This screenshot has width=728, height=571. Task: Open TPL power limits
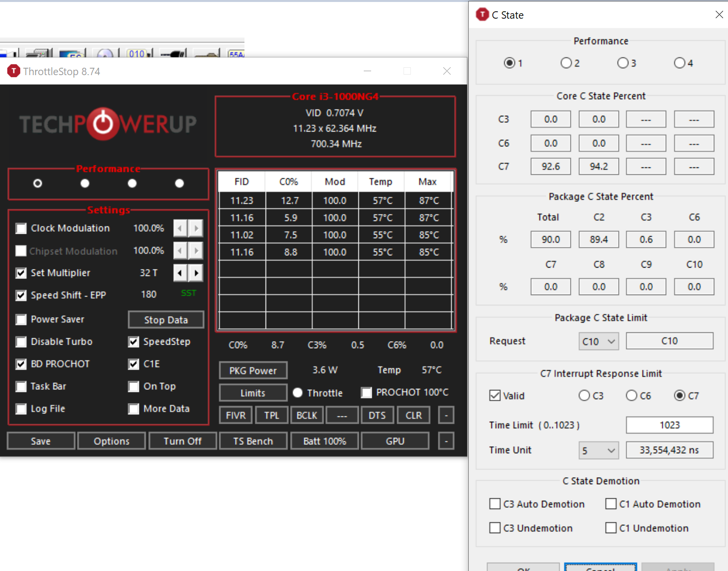point(271,415)
